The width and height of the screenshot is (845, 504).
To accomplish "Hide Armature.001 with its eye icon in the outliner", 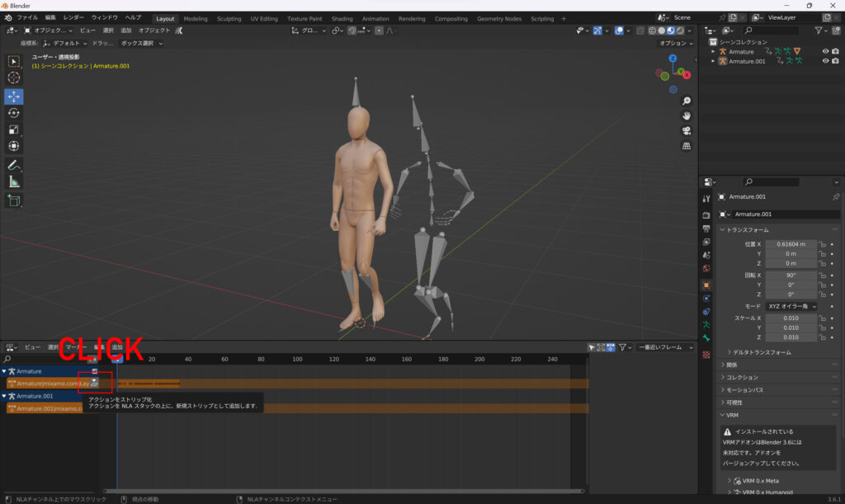I will point(825,61).
